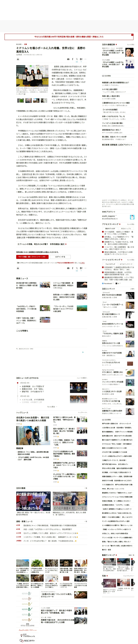Click the mail icon below the campaign notice

click(x=68, y=268)
